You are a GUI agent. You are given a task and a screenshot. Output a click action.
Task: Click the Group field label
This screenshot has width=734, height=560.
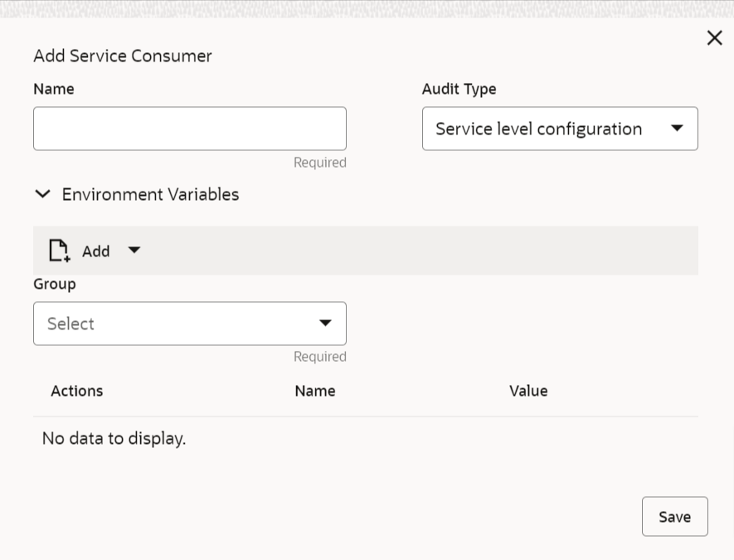coord(55,284)
